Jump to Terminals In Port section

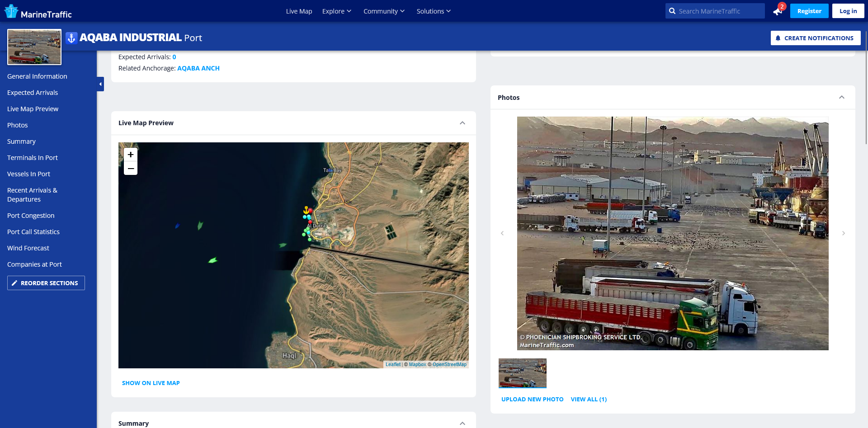point(33,158)
